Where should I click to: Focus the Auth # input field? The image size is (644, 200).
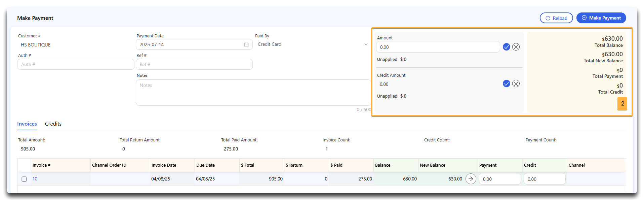(76, 64)
